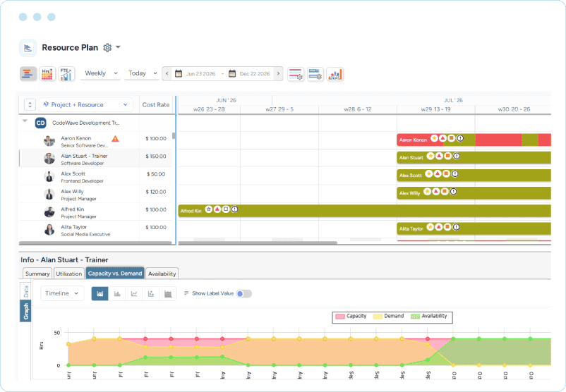The width and height of the screenshot is (566, 392).
Task: Click the Cost Rate column header
Action: (156, 104)
